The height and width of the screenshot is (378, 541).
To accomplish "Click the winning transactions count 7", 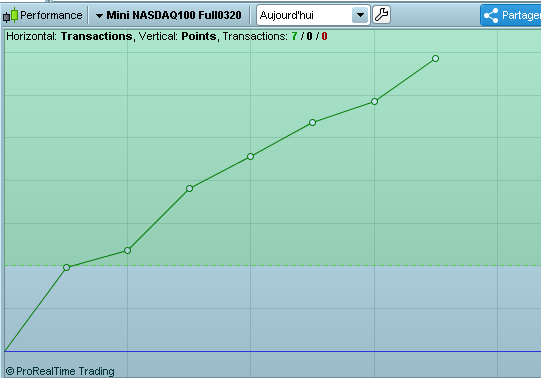I will click(294, 36).
